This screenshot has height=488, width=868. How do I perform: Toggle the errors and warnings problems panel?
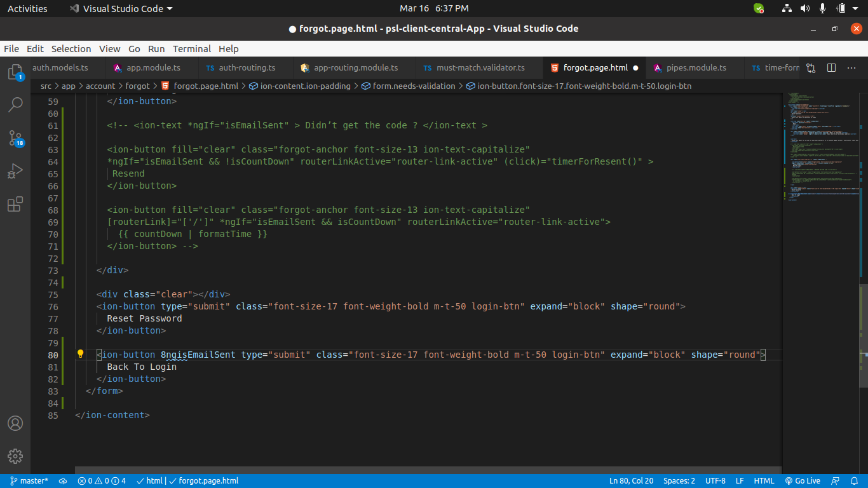click(102, 481)
